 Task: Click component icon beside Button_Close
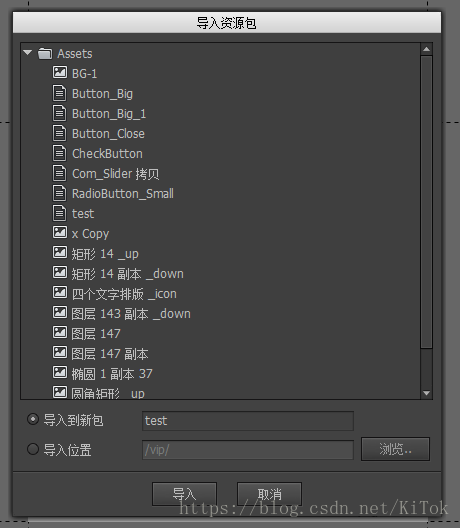(60, 133)
